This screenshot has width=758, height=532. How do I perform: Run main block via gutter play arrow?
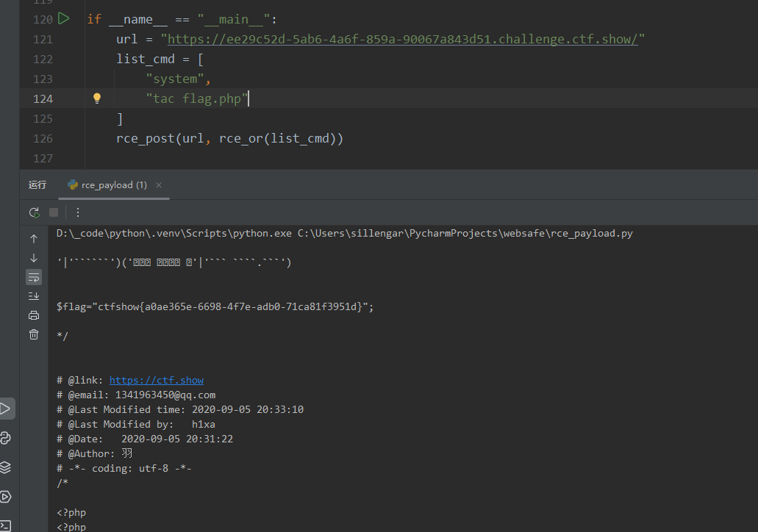(64, 19)
